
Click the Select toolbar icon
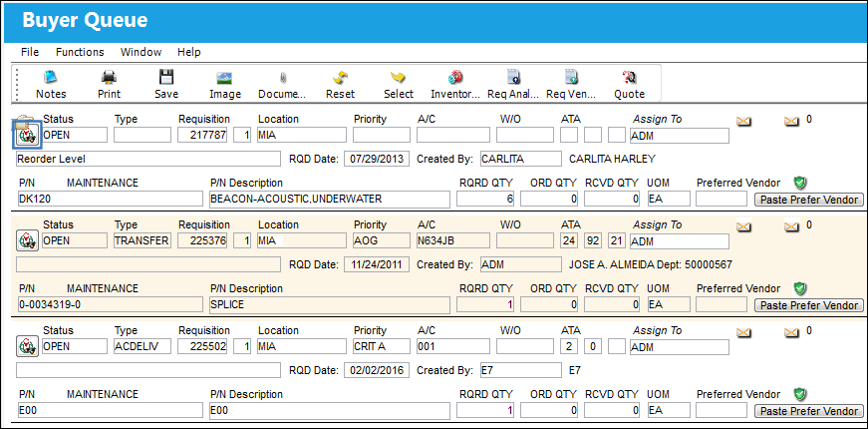pyautogui.click(x=398, y=77)
